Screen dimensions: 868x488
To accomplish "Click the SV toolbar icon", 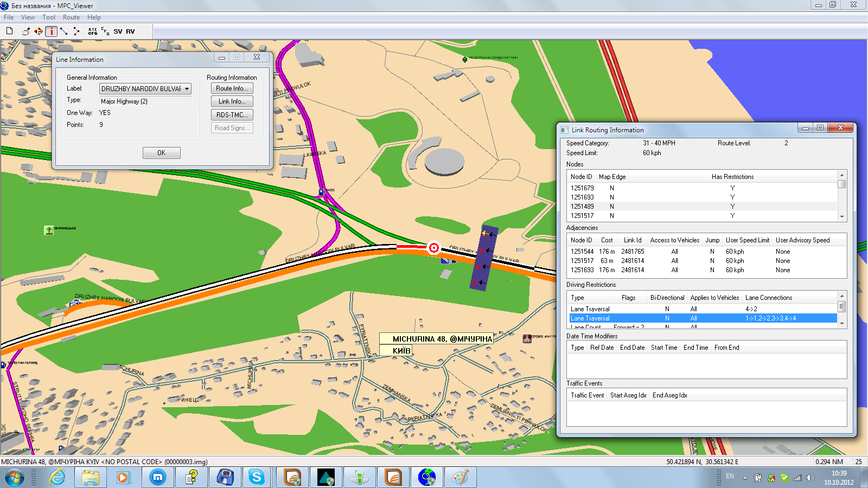I will 118,31.
